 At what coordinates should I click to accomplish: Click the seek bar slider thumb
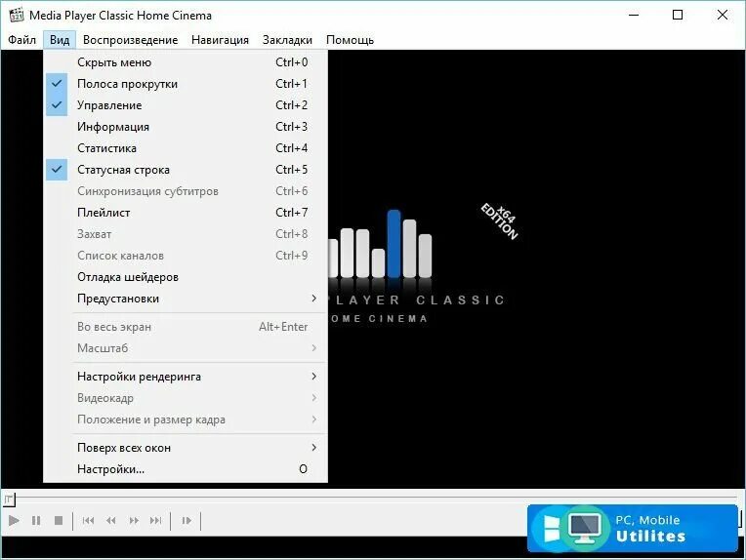pyautogui.click(x=9, y=500)
